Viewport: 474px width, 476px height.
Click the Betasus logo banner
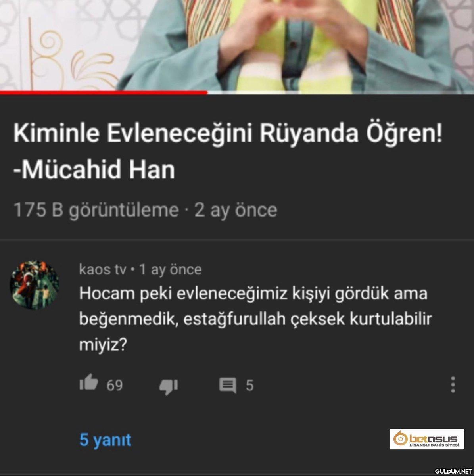pos(427,439)
